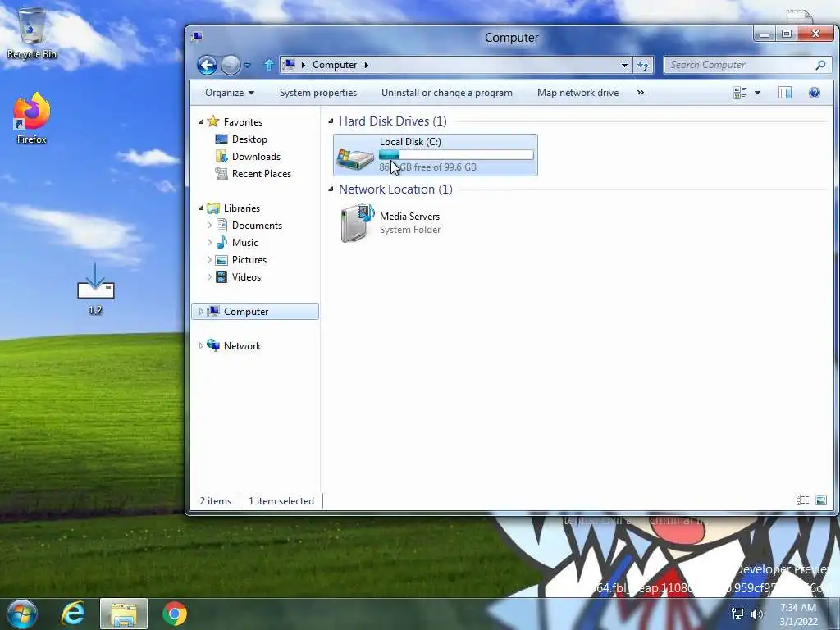
Task: Open the breadcrumb arrow after Computer
Action: (x=367, y=65)
